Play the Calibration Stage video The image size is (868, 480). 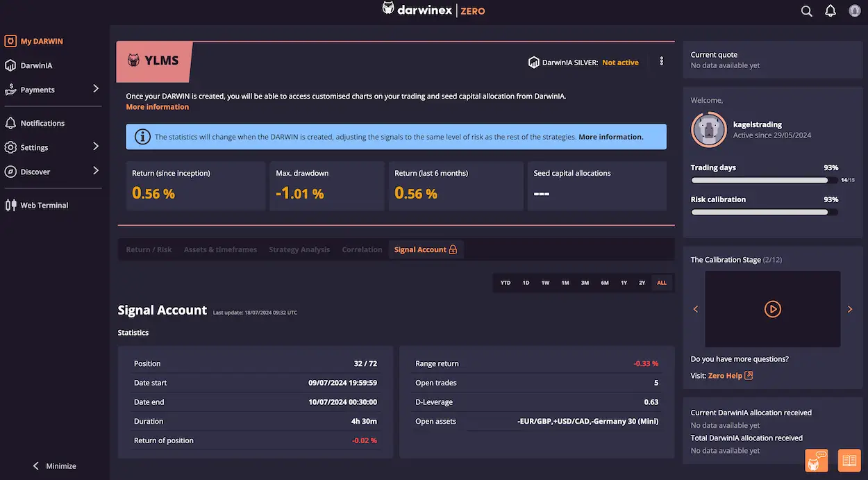(772, 308)
